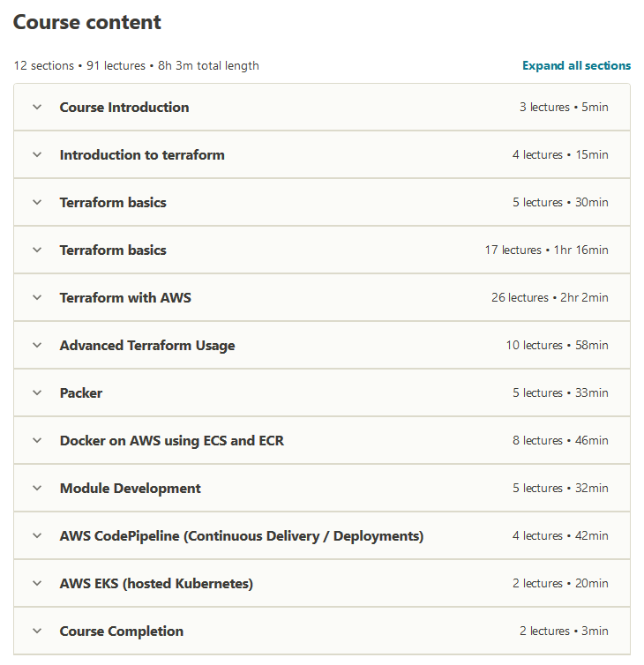Expand chevron of 5-lecture Terraform basics section
Image resolution: width=644 pixels, height=665 pixels.
[x=37, y=202]
